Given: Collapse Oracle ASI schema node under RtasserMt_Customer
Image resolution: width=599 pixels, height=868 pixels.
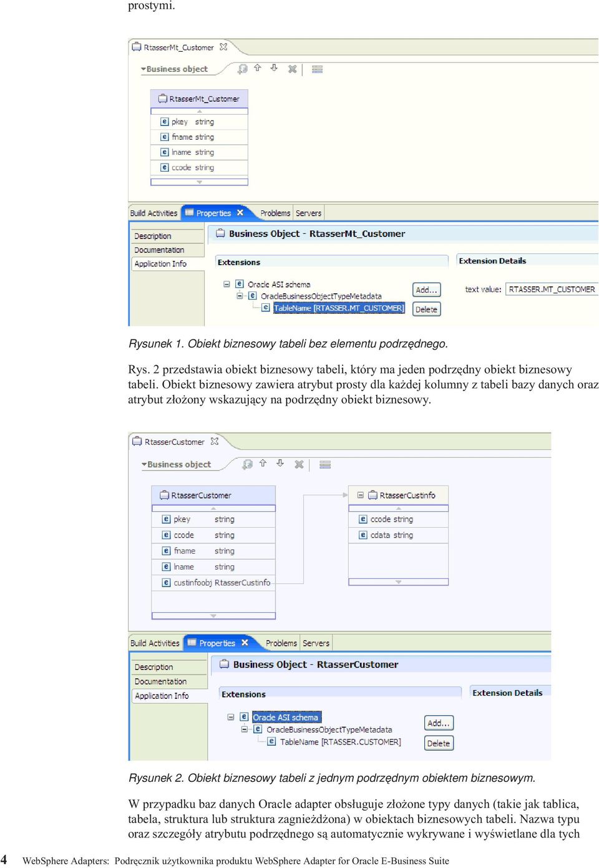Looking at the screenshot, I should tap(226, 284).
